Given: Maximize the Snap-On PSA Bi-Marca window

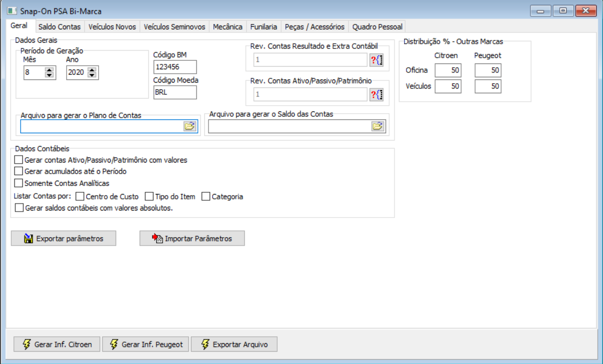Looking at the screenshot, I should pos(563,11).
